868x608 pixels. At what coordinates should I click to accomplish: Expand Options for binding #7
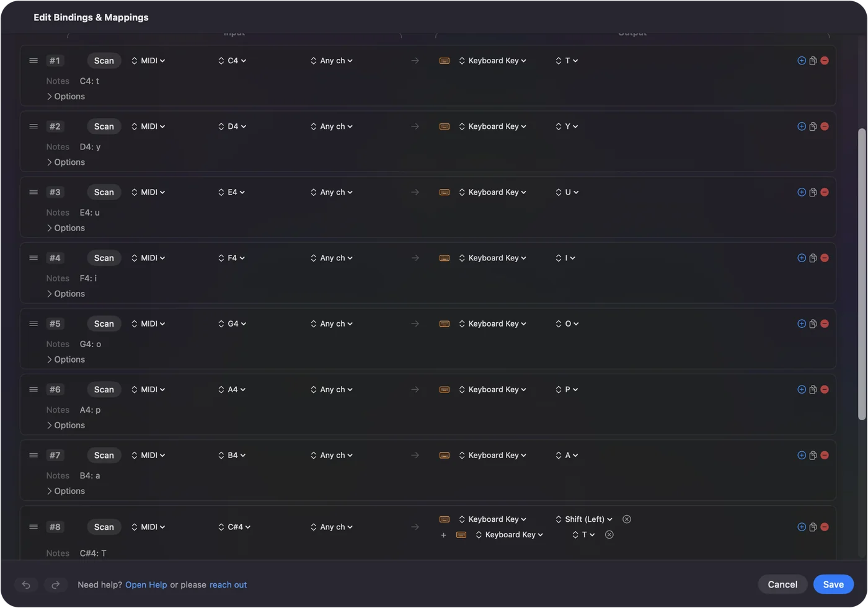click(66, 491)
